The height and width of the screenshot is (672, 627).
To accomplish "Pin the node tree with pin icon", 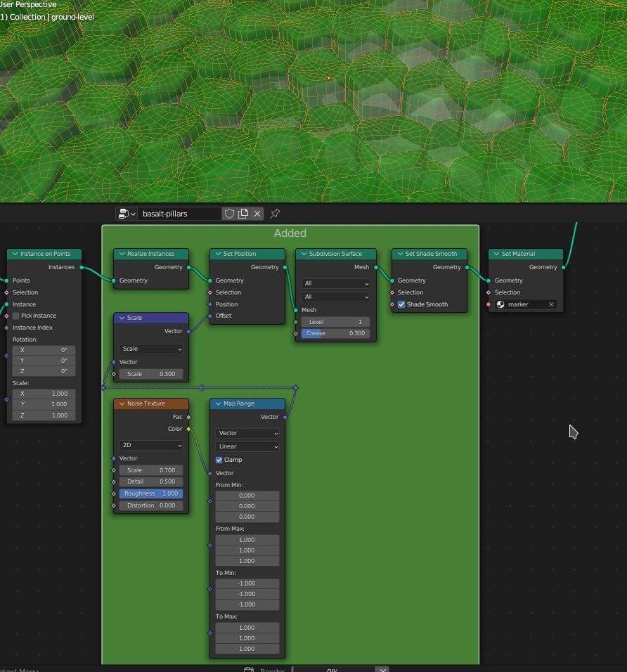I will 275,214.
